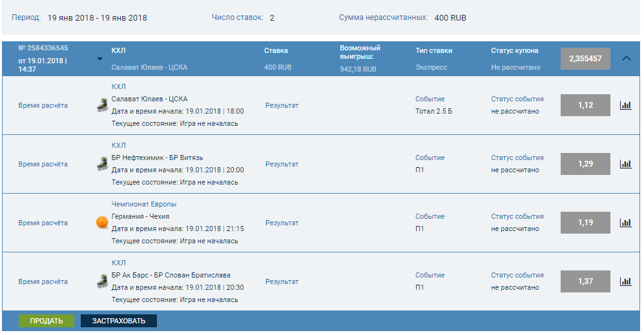Click Число ставок value 2
The width and height of the screenshot is (644, 335).
(x=272, y=18)
